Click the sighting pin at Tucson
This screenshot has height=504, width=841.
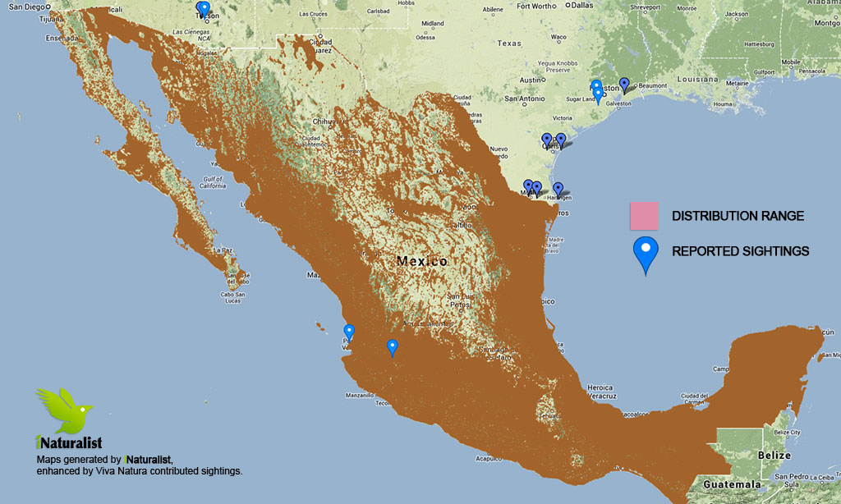tap(204, 9)
